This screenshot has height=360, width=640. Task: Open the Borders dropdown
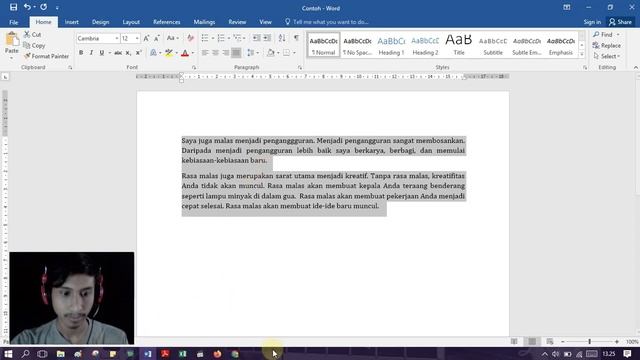294,53
